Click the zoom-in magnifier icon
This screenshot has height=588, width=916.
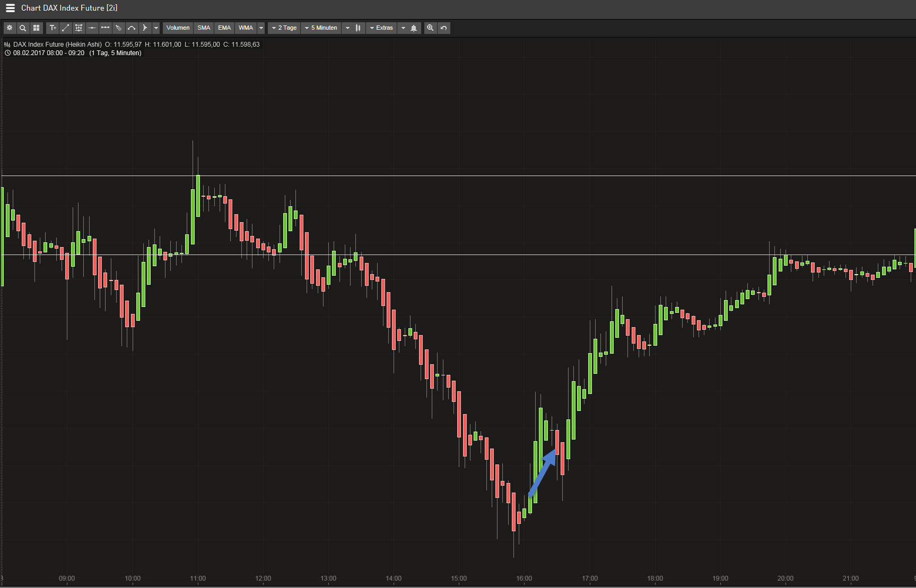[430, 28]
